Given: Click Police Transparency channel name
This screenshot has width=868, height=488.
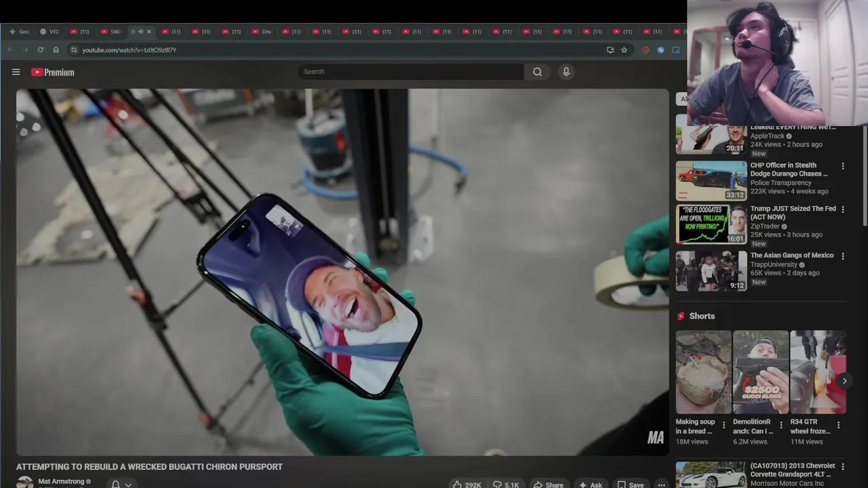Looking at the screenshot, I should [781, 182].
